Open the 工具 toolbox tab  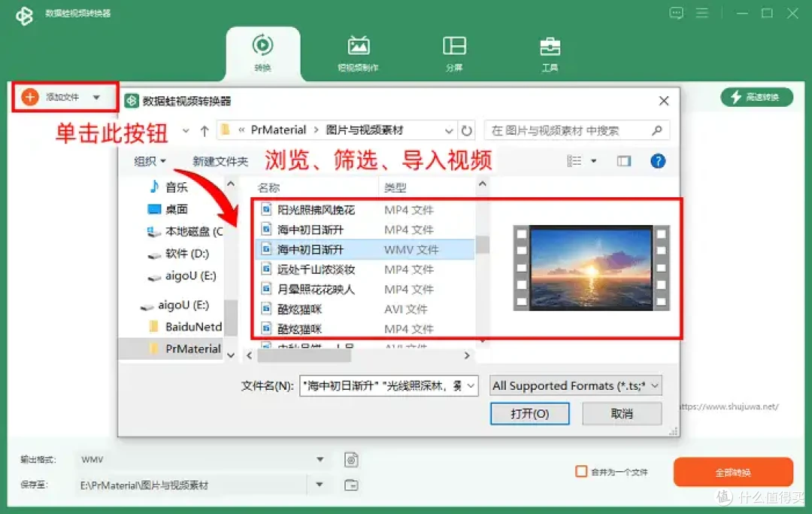pos(550,53)
